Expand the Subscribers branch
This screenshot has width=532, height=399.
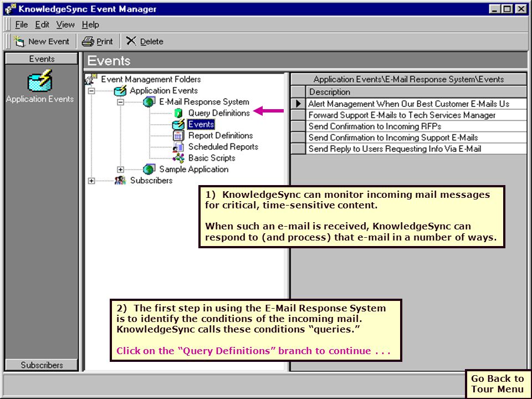pos(91,181)
